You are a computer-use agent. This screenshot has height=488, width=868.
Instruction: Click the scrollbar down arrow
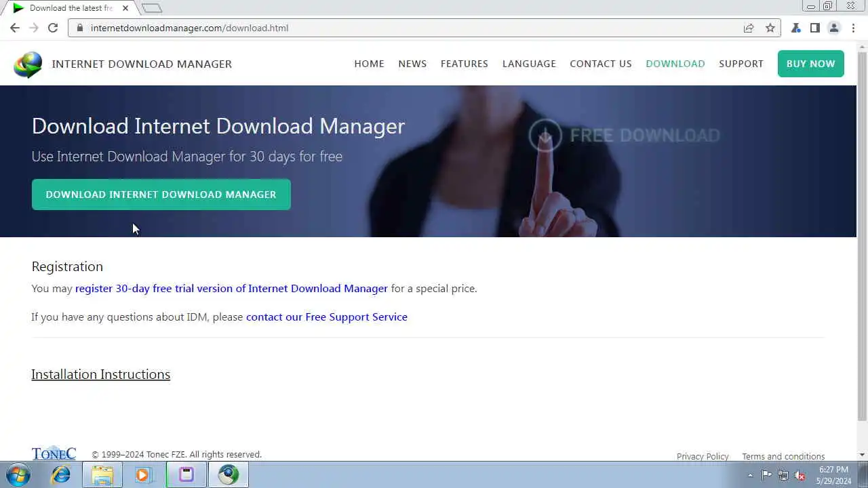[863, 455]
